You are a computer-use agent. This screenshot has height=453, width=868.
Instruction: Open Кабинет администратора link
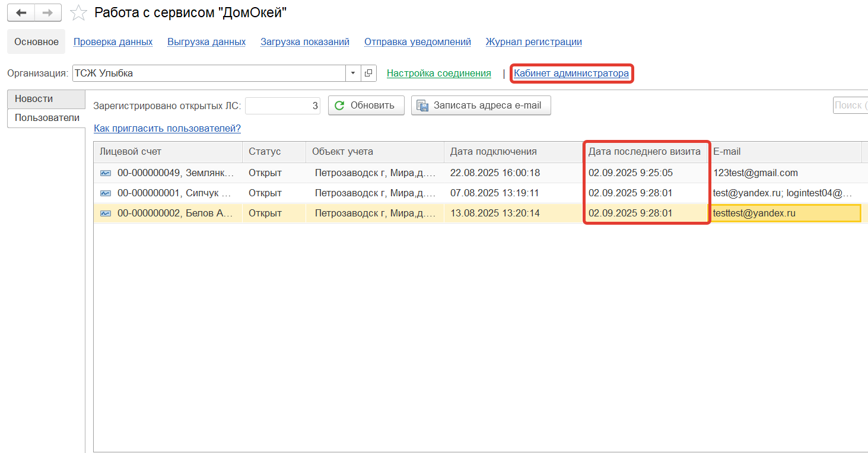(571, 74)
